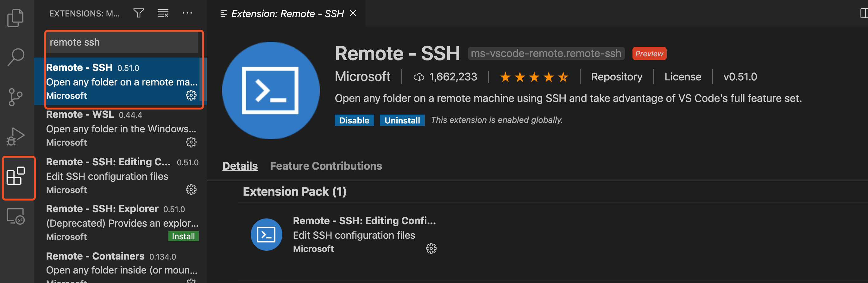
Task: Split the editor with top-right icon
Action: coord(864,14)
